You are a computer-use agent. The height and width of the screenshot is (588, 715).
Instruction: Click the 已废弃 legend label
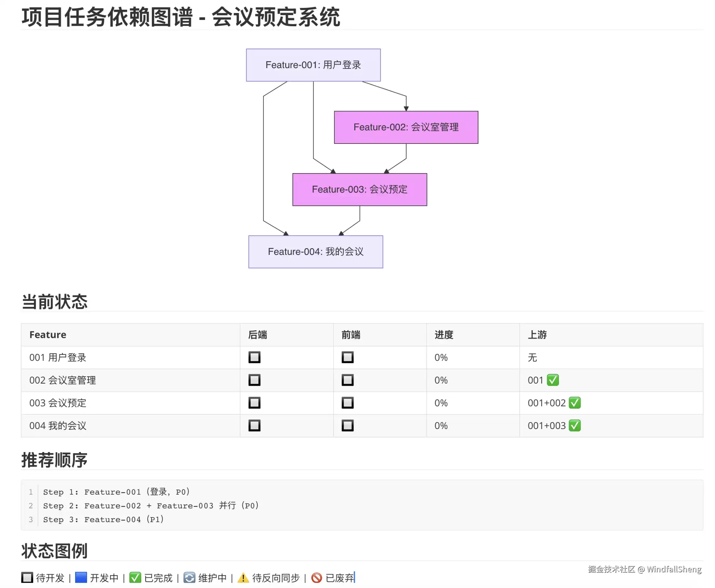point(340,578)
